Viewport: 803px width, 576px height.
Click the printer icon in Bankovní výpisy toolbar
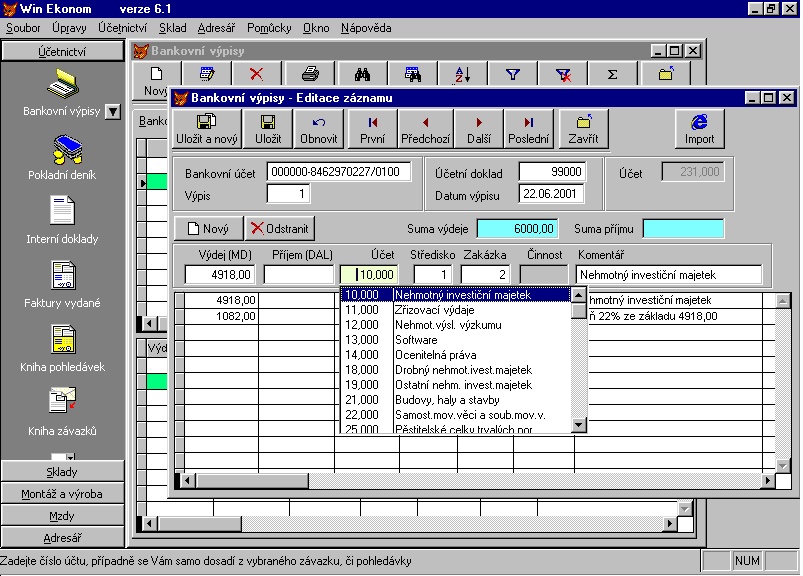coord(310,74)
